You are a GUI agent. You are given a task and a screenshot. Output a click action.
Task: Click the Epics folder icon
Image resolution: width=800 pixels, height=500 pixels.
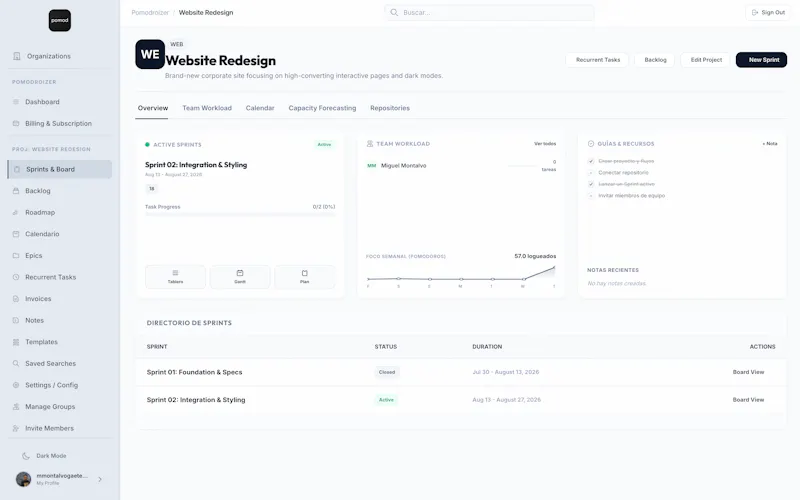[x=16, y=256]
